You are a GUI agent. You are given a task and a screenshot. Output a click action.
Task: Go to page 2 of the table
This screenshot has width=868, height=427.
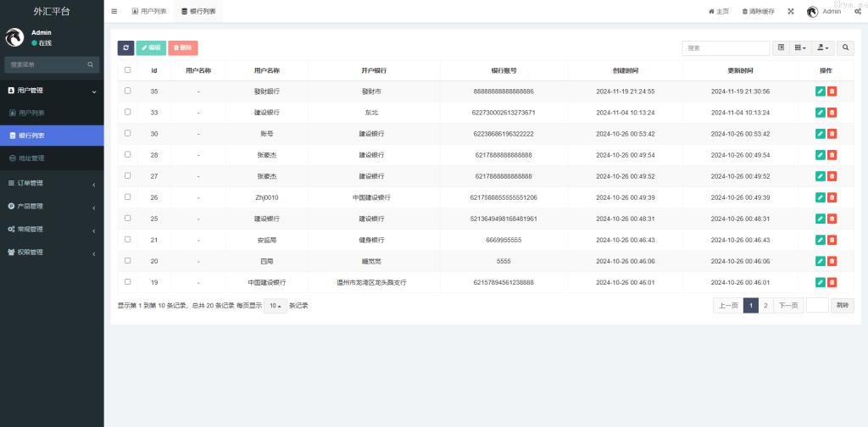pyautogui.click(x=765, y=306)
